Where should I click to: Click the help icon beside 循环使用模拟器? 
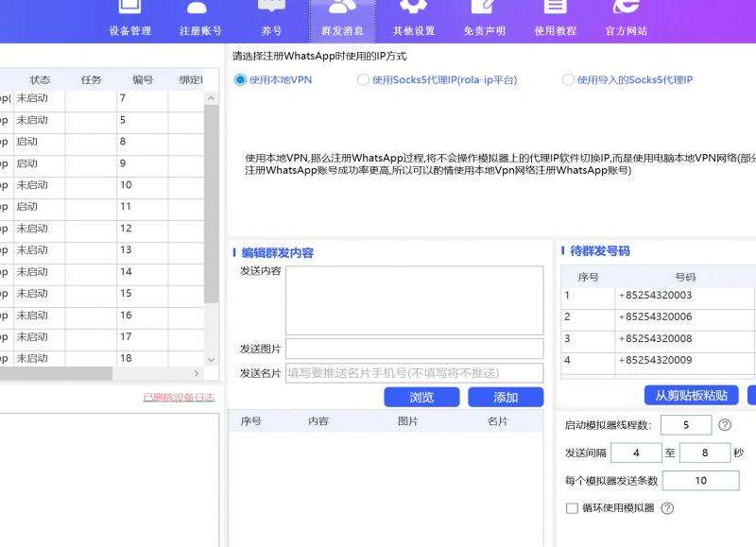pos(667,508)
